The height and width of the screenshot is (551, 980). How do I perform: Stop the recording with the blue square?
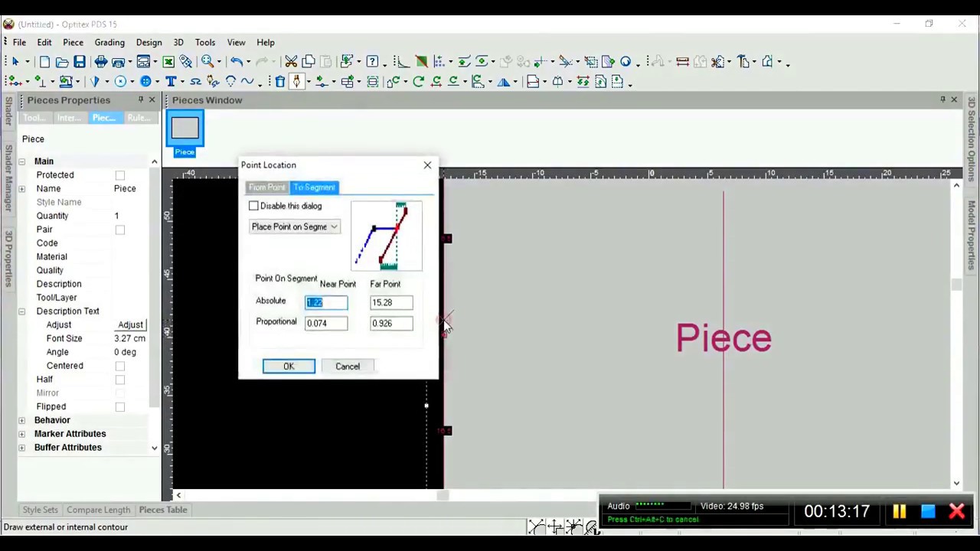click(928, 511)
